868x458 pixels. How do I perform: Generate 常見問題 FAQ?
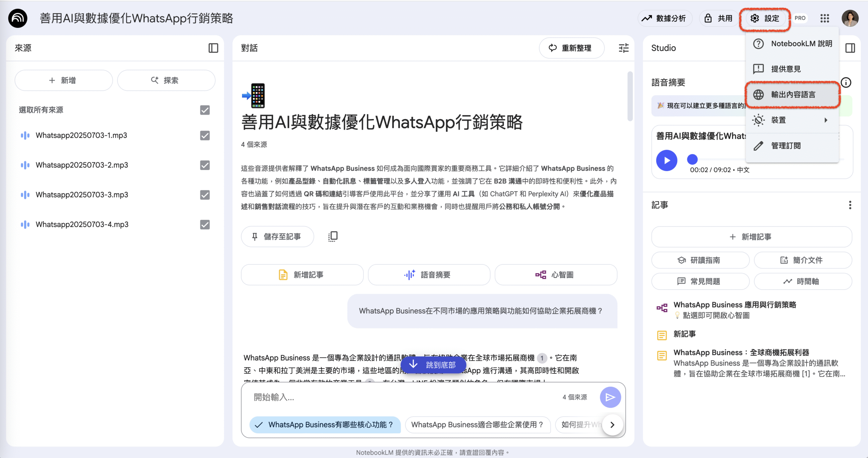point(700,281)
